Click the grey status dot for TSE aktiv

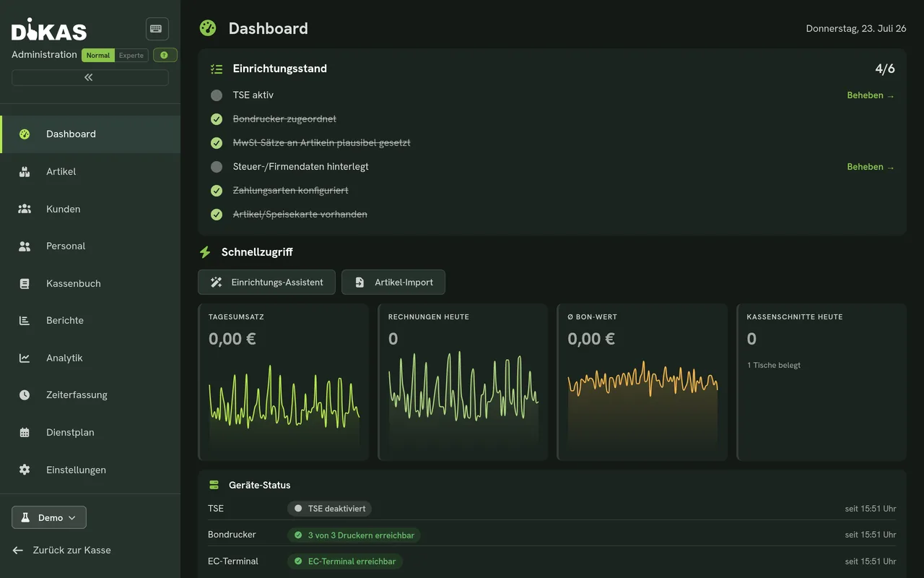(217, 95)
